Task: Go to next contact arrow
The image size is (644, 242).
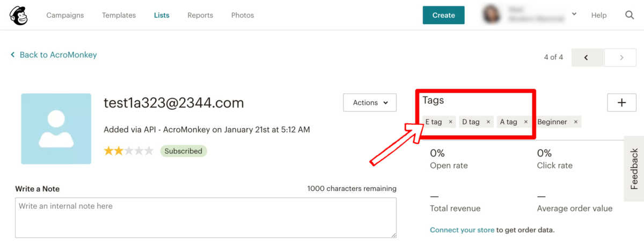Action: [620, 58]
